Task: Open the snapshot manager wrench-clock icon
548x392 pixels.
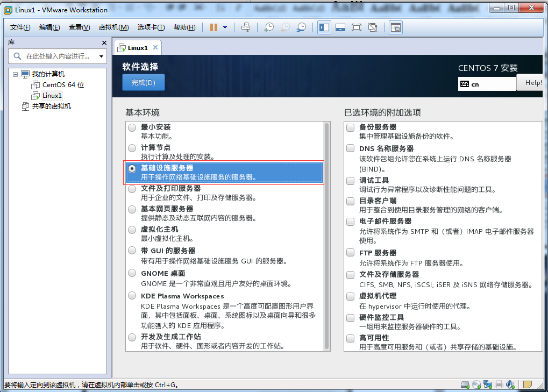Action: point(301,27)
